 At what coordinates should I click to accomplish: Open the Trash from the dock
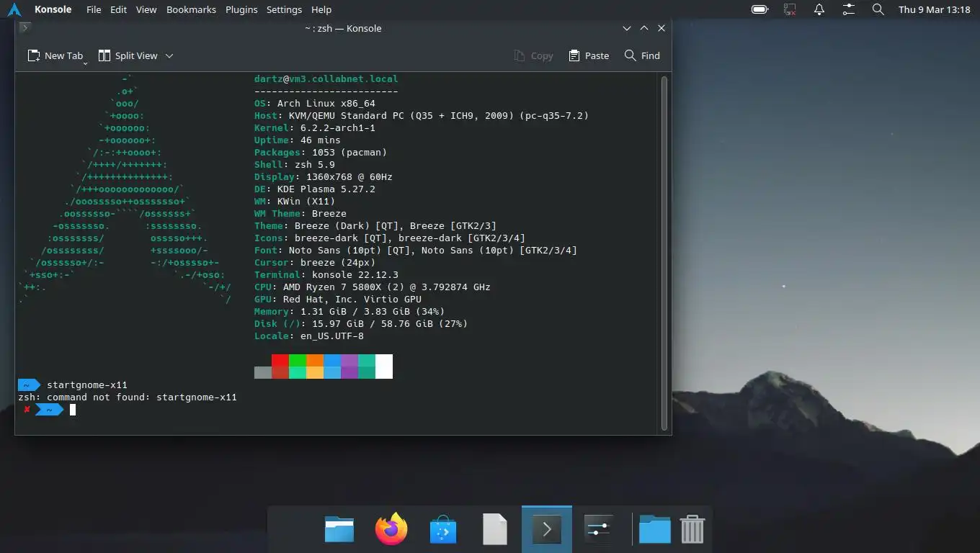pyautogui.click(x=692, y=530)
